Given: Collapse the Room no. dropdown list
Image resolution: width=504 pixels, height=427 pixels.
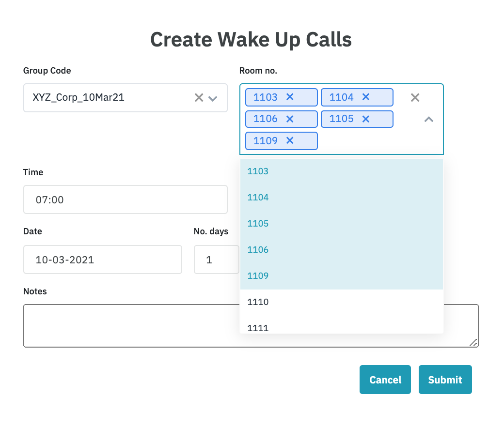Looking at the screenshot, I should [428, 119].
